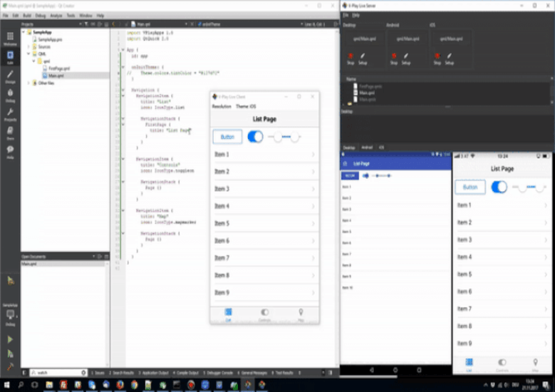
Task: Switch to Android tab in Live Server log
Action: [x=367, y=148]
